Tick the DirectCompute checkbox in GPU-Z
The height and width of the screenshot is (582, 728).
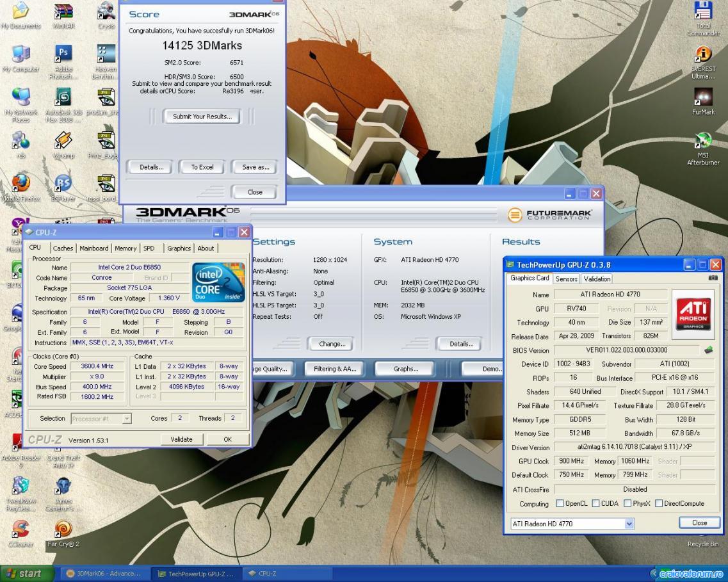[x=658, y=503]
